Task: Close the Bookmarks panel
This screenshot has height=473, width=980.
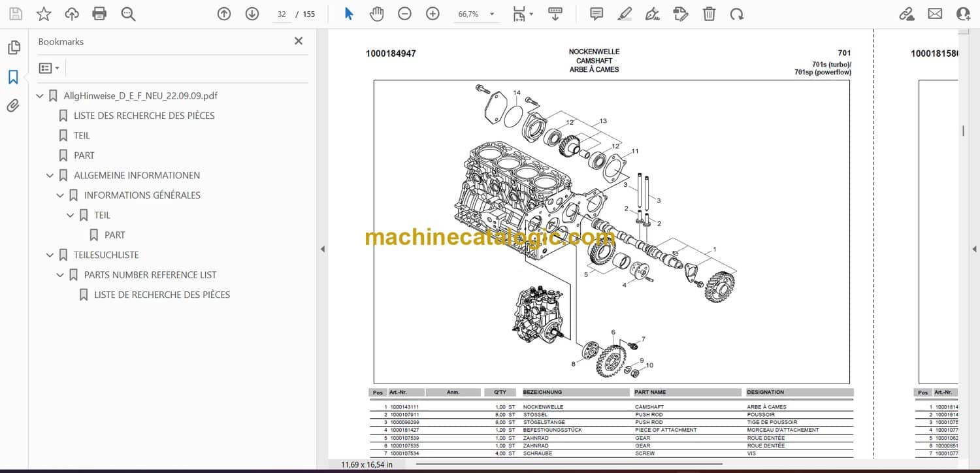Action: [x=299, y=41]
